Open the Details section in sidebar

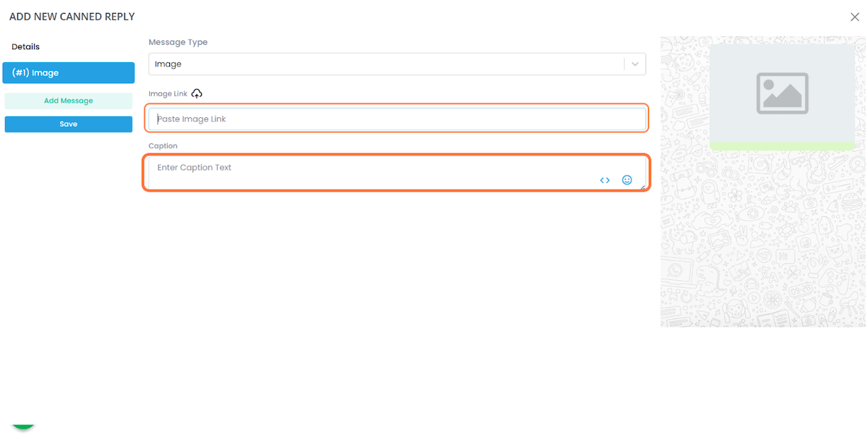click(x=26, y=47)
